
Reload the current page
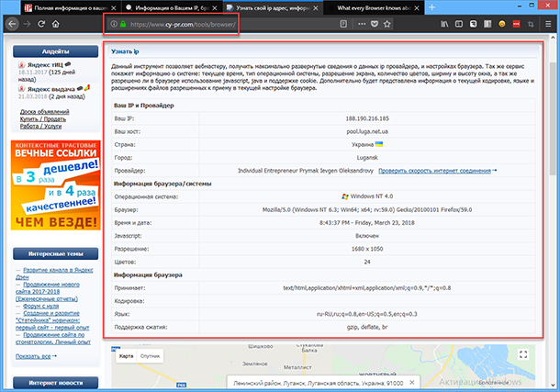click(41, 24)
